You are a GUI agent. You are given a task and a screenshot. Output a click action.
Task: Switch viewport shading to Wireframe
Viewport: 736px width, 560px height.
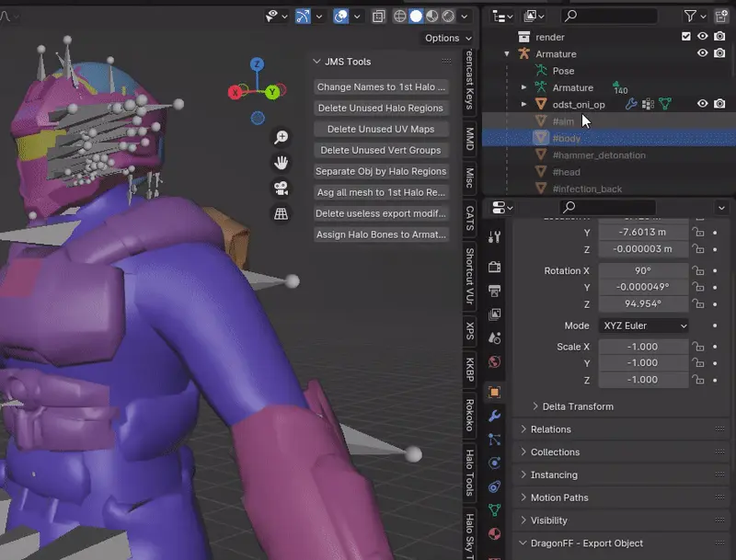399,16
